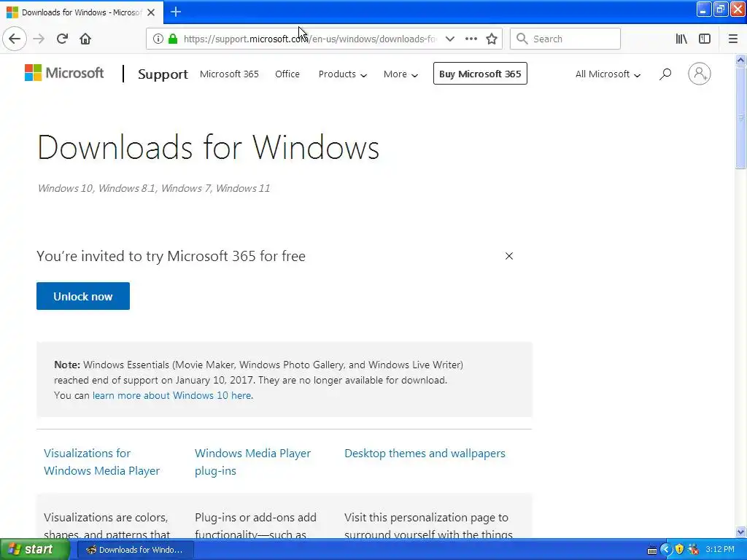This screenshot has width=747, height=560.
Task: Open the Library bookmarks icon
Action: pos(681,39)
